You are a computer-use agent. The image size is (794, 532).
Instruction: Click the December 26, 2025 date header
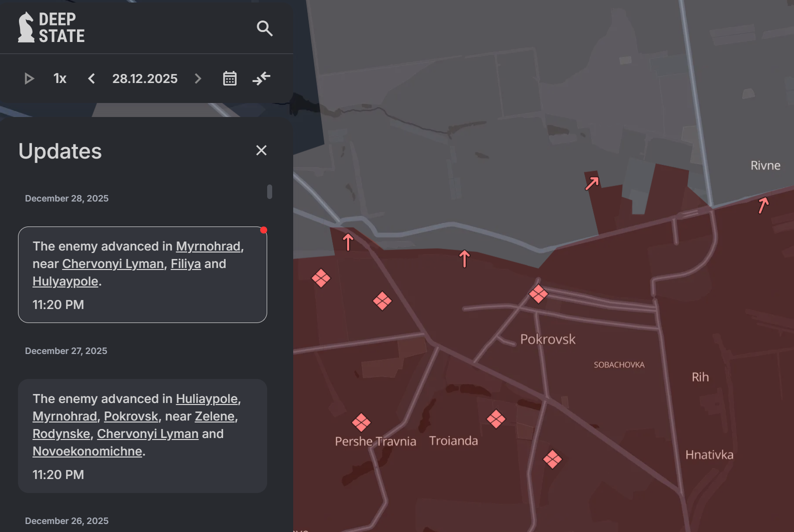click(67, 521)
